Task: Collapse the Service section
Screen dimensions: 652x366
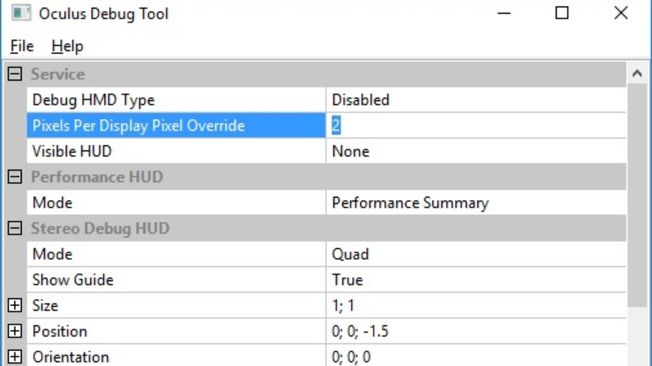Action: pos(15,74)
